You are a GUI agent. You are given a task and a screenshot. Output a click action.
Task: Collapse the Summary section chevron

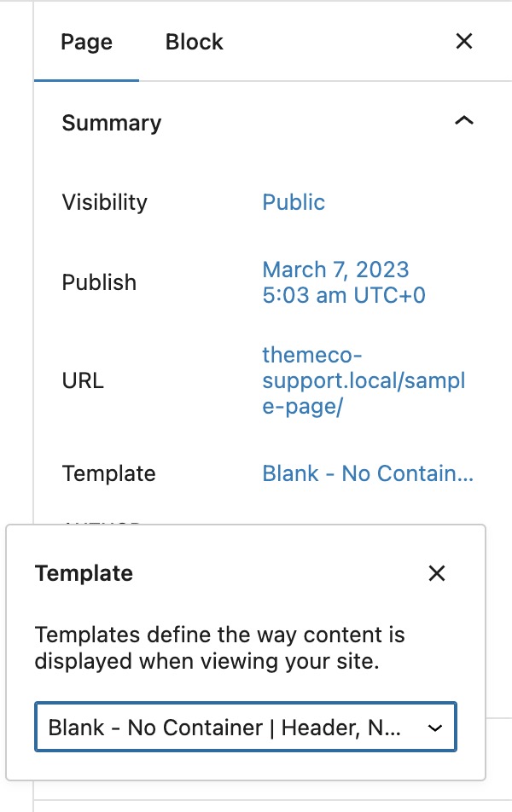463,122
